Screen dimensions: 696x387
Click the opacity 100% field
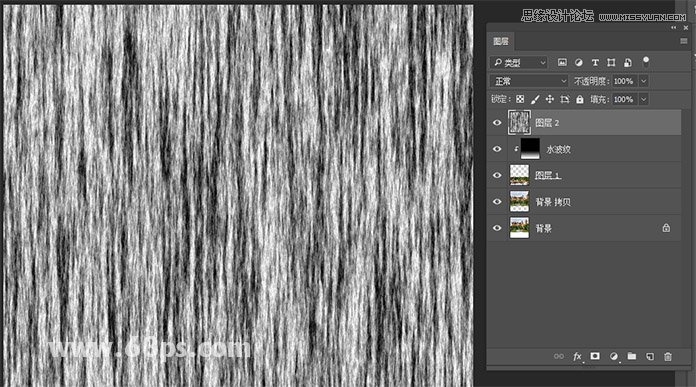pos(625,81)
